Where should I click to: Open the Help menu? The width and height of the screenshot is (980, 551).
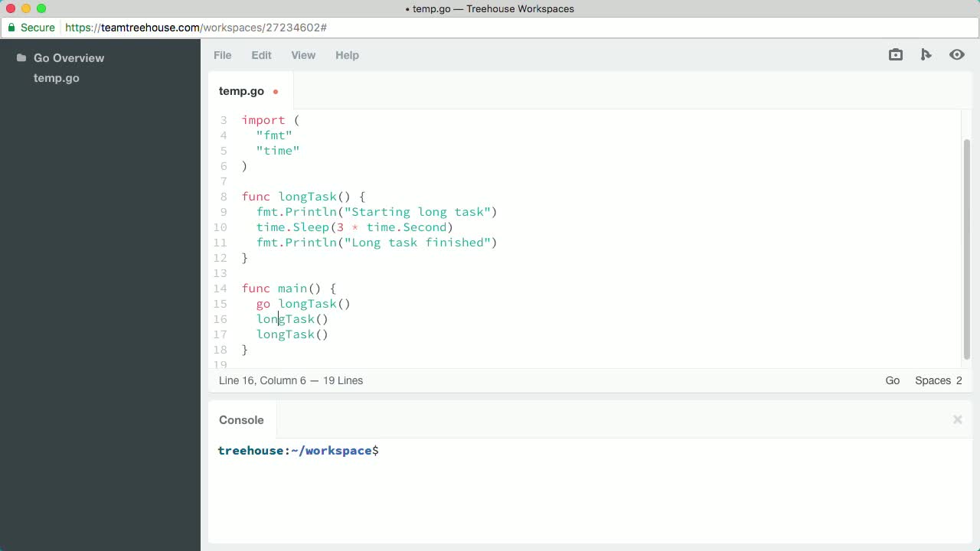click(347, 55)
